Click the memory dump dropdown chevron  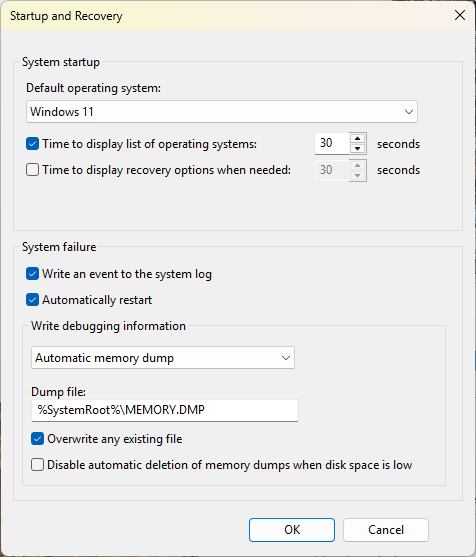(286, 358)
